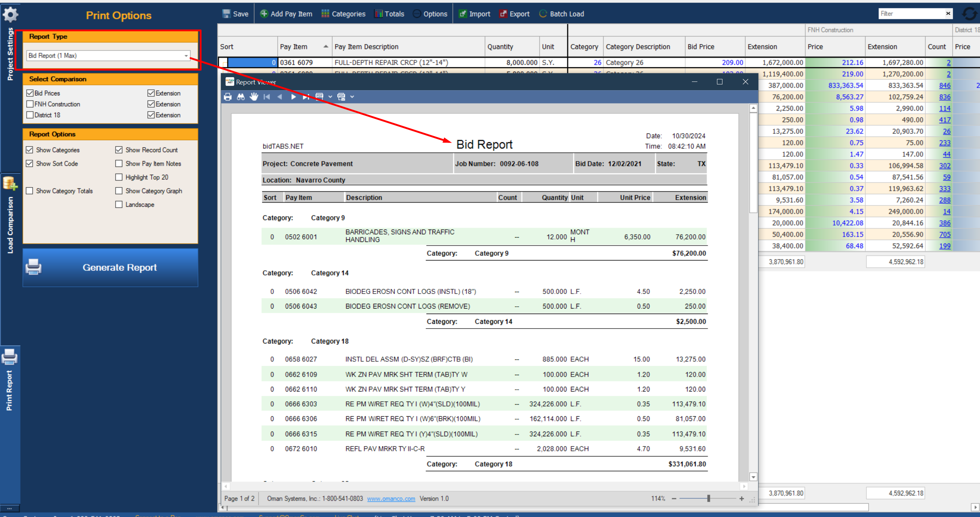Open the www.omanco.com link
980x517 pixels.
tap(391, 498)
